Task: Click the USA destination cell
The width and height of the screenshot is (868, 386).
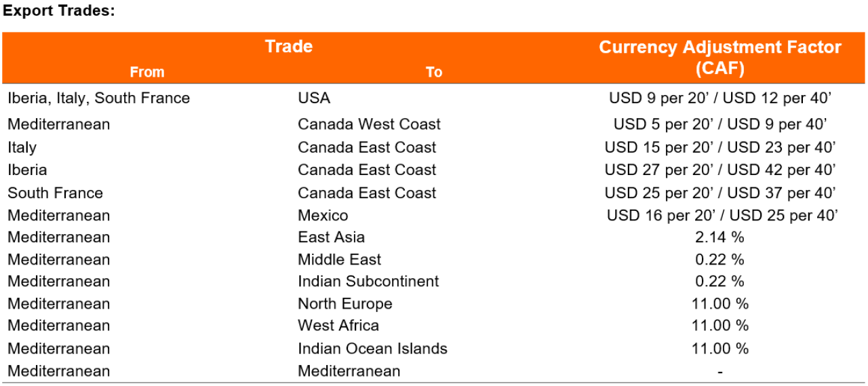Action: (x=314, y=98)
